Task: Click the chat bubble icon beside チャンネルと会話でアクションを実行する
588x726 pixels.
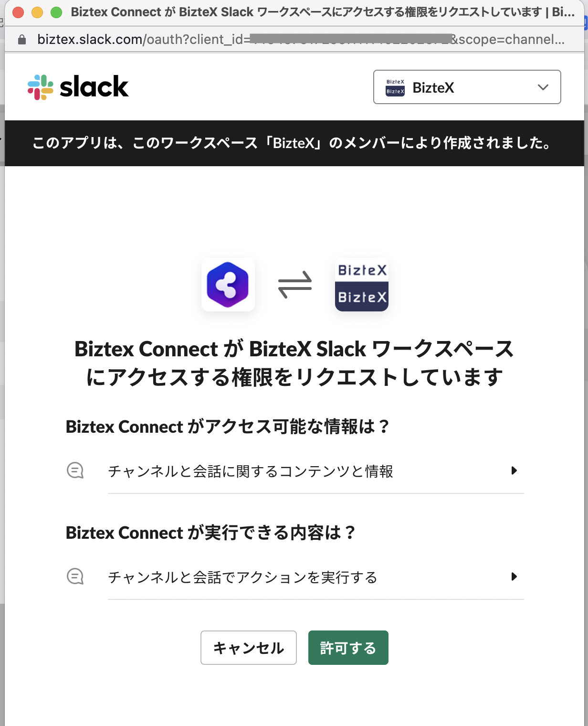Action: pos(75,577)
